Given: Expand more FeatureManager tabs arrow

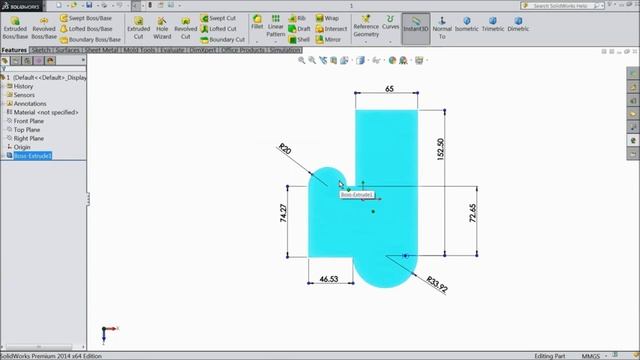Looking at the screenshot, I should point(83,60).
